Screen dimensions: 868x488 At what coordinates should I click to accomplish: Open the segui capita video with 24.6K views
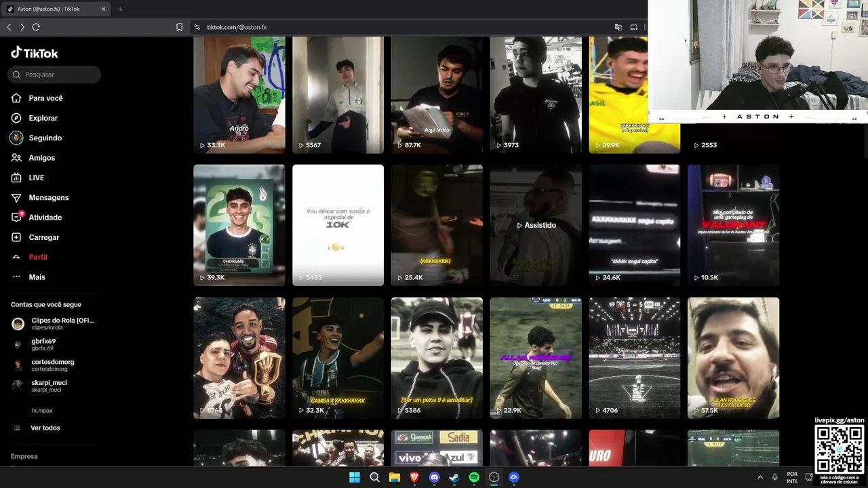[635, 225]
